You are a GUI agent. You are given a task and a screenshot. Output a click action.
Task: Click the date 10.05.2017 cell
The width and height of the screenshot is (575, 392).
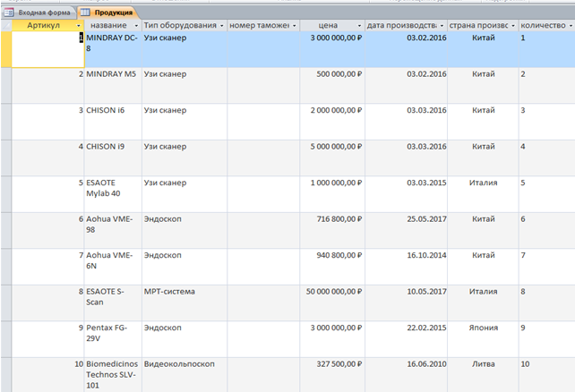(x=407, y=303)
